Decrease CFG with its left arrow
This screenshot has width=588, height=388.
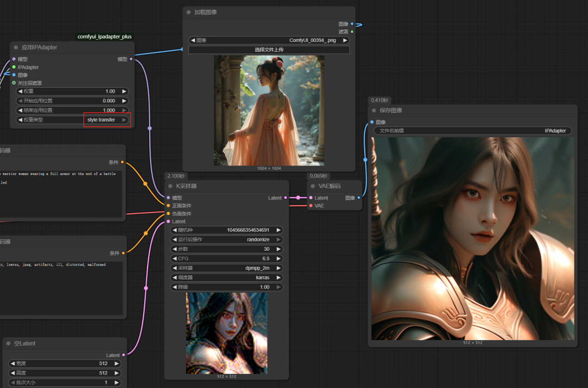point(175,258)
